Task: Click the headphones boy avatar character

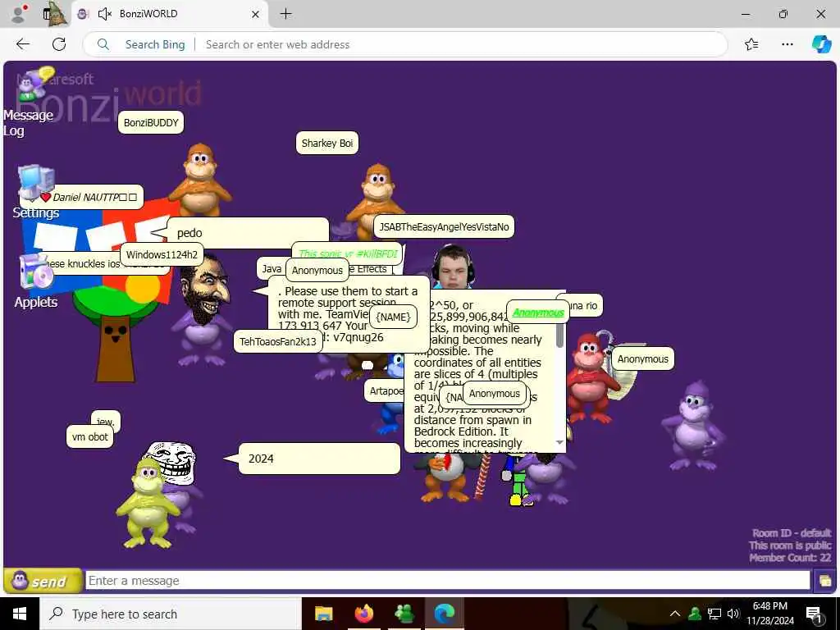Action: 453,267
